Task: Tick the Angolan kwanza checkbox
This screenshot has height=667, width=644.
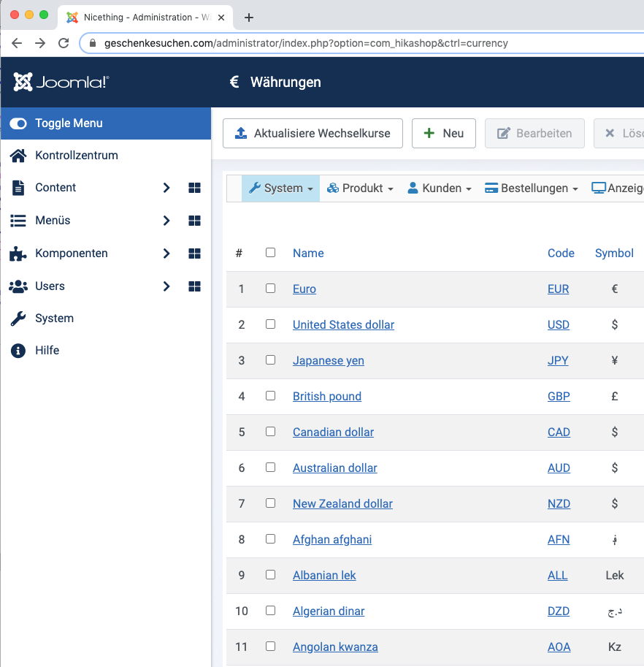Action: point(270,646)
